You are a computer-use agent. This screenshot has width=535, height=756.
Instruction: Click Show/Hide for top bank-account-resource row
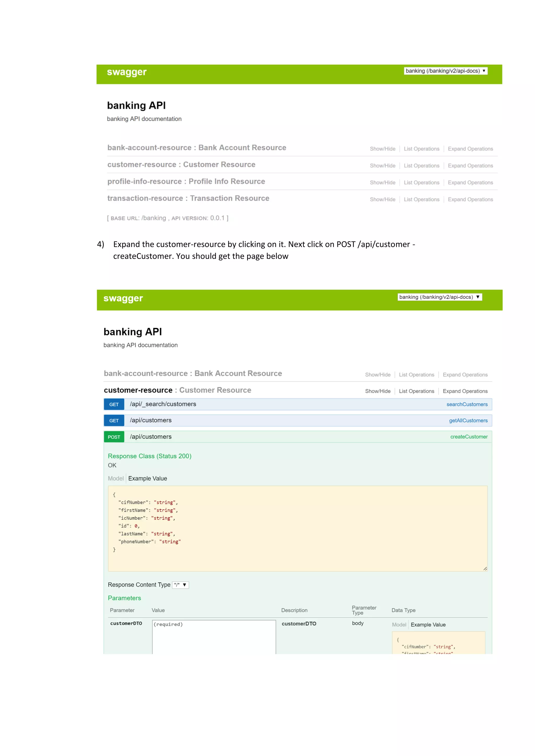pyautogui.click(x=382, y=149)
